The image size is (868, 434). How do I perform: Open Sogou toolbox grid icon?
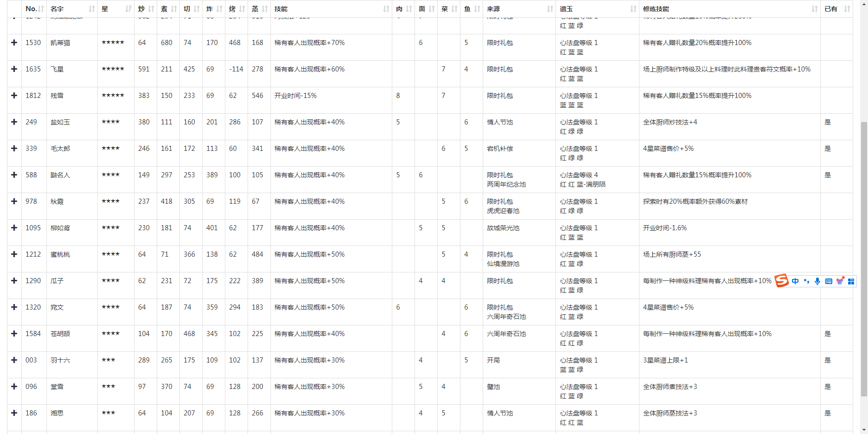851,281
